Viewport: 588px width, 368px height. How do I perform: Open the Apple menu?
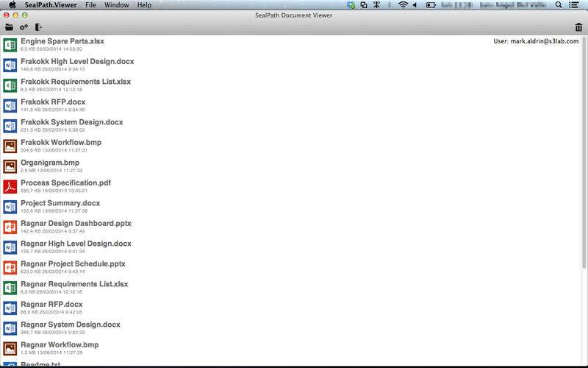pos(12,5)
